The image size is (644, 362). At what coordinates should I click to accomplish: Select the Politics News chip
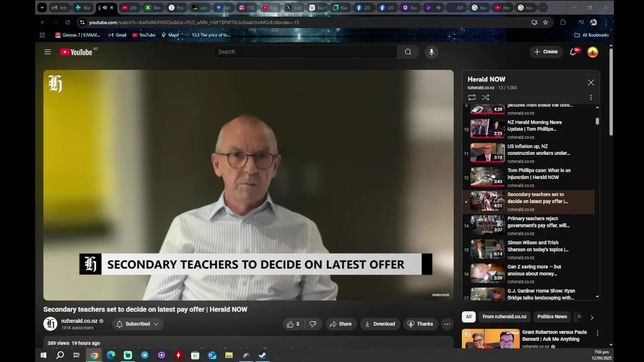coord(552,317)
